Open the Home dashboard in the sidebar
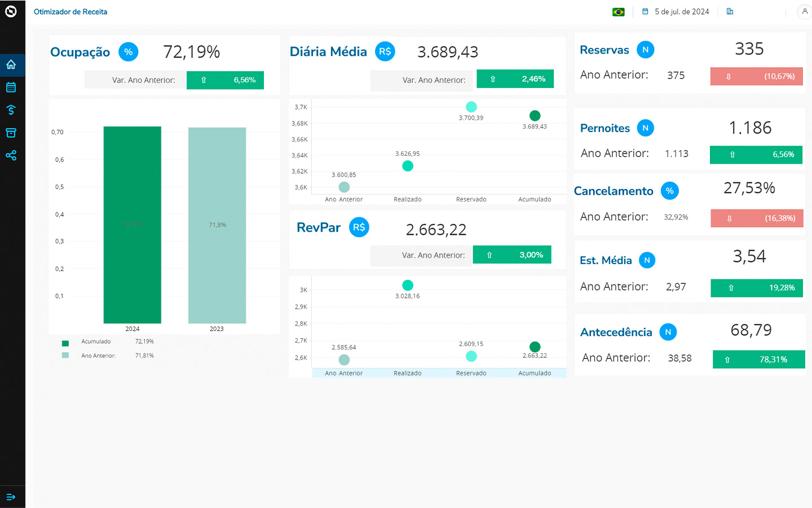This screenshot has height=508, width=812. click(x=11, y=65)
